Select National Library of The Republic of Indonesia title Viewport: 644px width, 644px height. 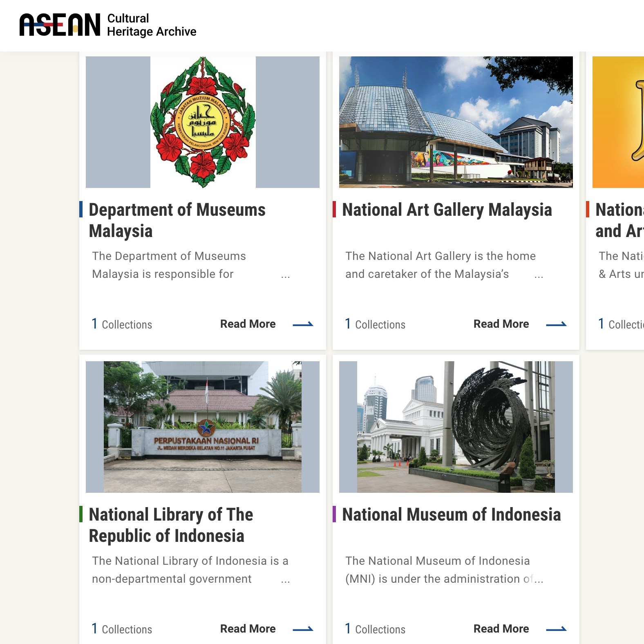171,525
